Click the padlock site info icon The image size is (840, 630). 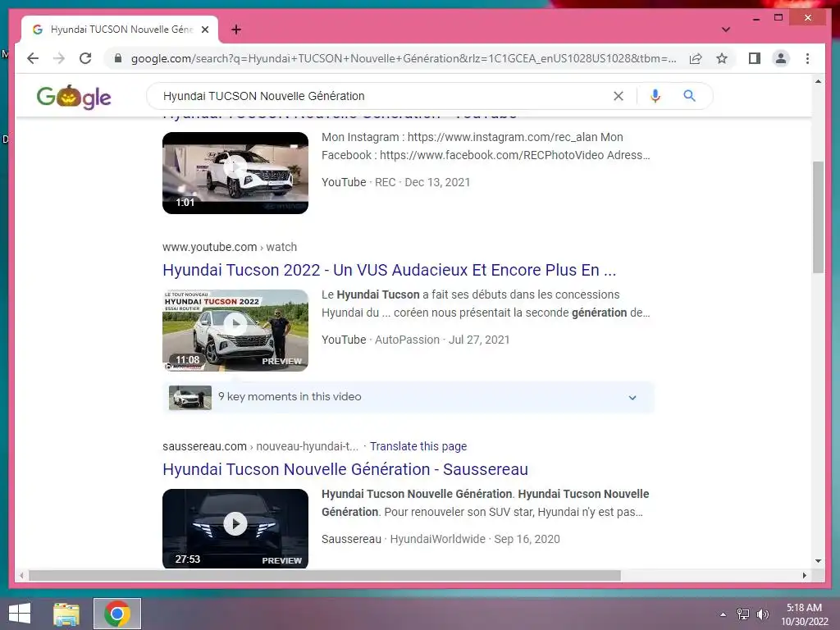click(x=118, y=58)
